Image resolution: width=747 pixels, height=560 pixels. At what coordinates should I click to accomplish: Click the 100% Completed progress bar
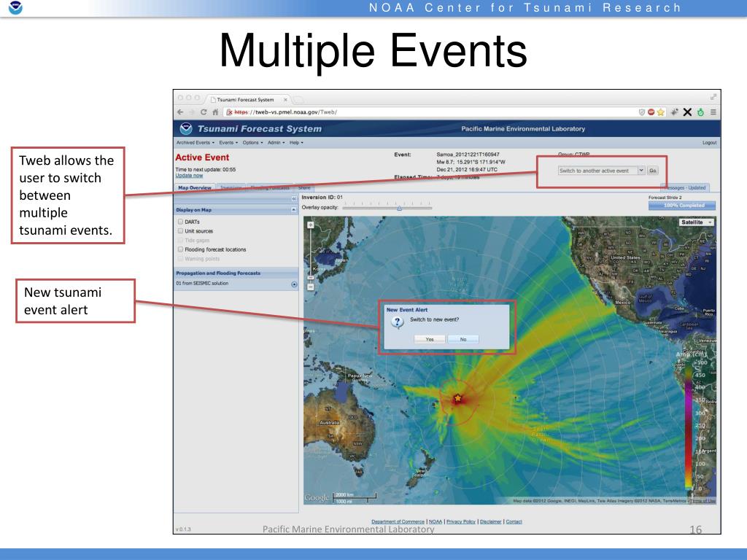pyautogui.click(x=682, y=205)
